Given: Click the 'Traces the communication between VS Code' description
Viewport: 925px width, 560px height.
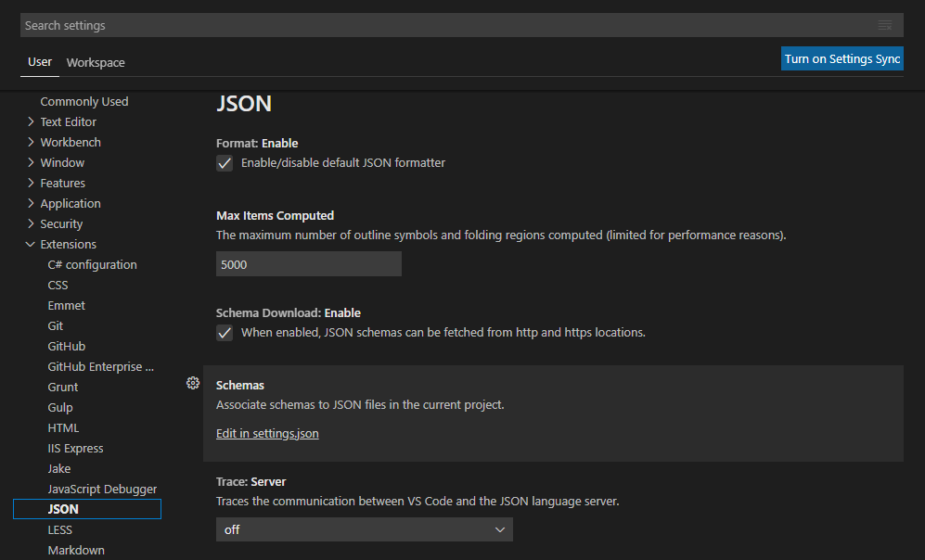Looking at the screenshot, I should coord(418,501).
